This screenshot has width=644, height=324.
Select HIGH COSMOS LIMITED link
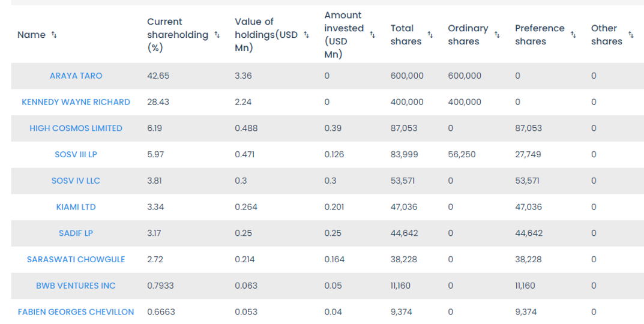76,128
